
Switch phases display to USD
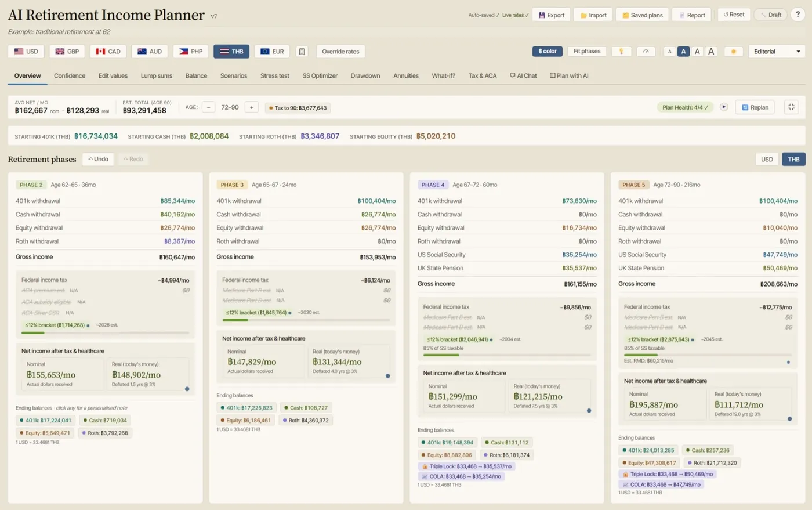coord(767,160)
